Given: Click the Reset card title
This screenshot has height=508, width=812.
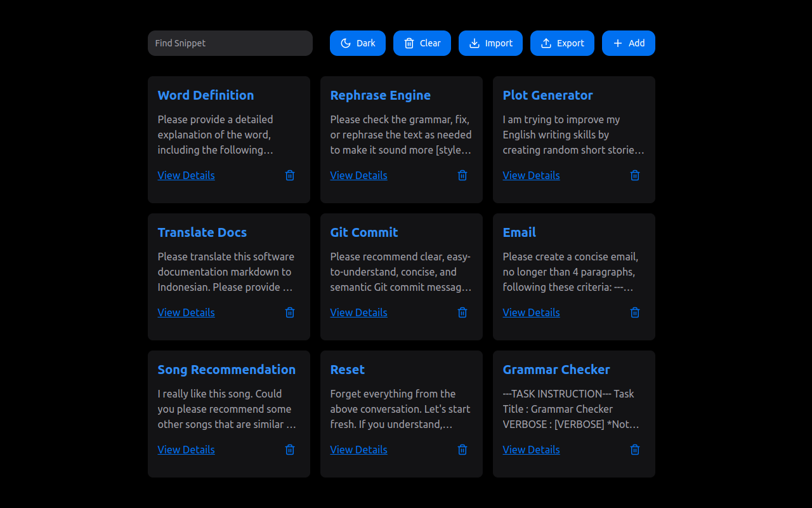Looking at the screenshot, I should click(x=348, y=370).
